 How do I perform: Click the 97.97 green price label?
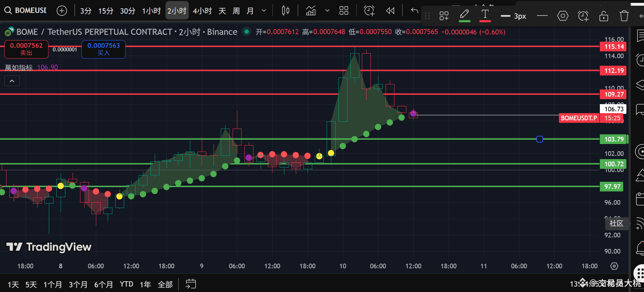(612, 187)
